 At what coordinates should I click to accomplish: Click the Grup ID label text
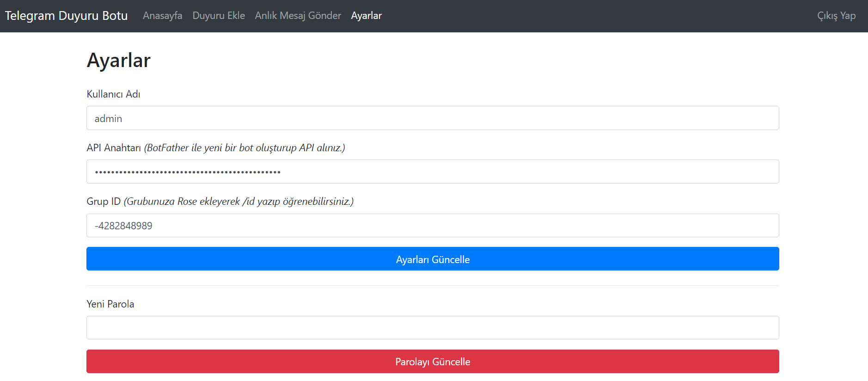tap(104, 202)
